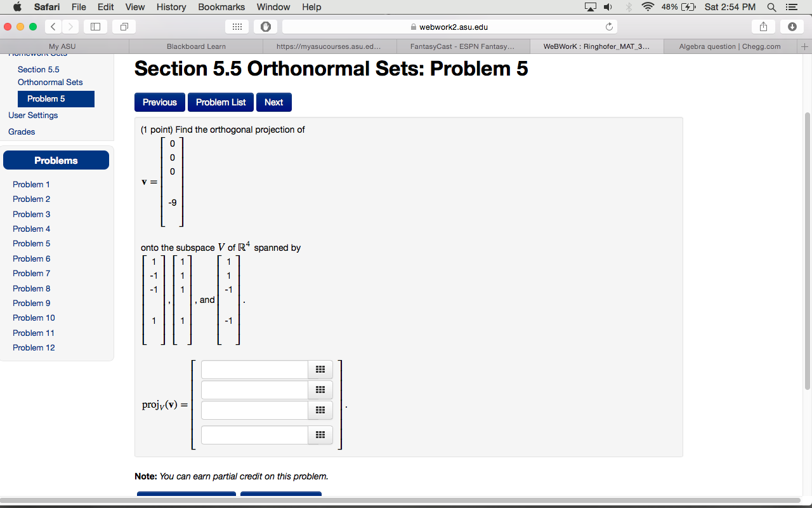Open the matrix entry helper for first answer row
The image size is (812, 508).
[x=320, y=370]
